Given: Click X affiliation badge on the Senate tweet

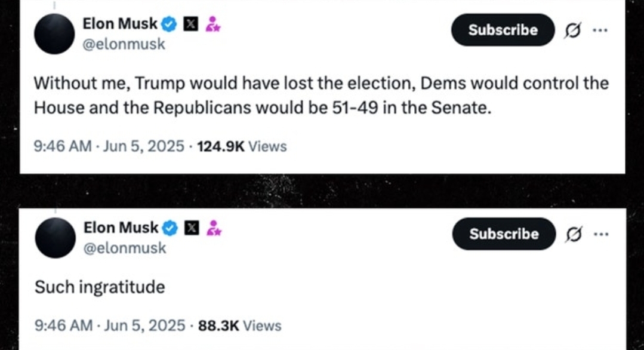Looking at the screenshot, I should tap(190, 24).
